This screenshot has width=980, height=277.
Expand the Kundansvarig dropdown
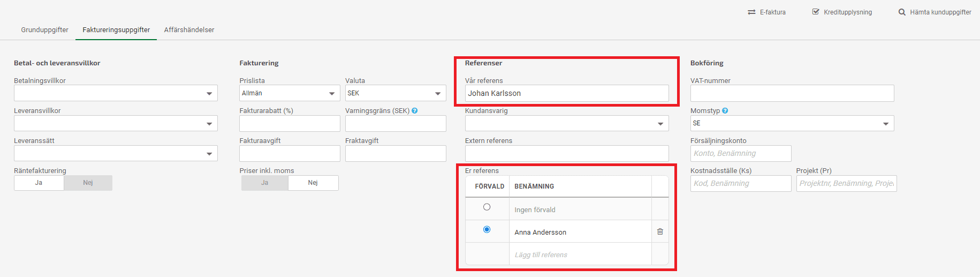tap(567, 123)
